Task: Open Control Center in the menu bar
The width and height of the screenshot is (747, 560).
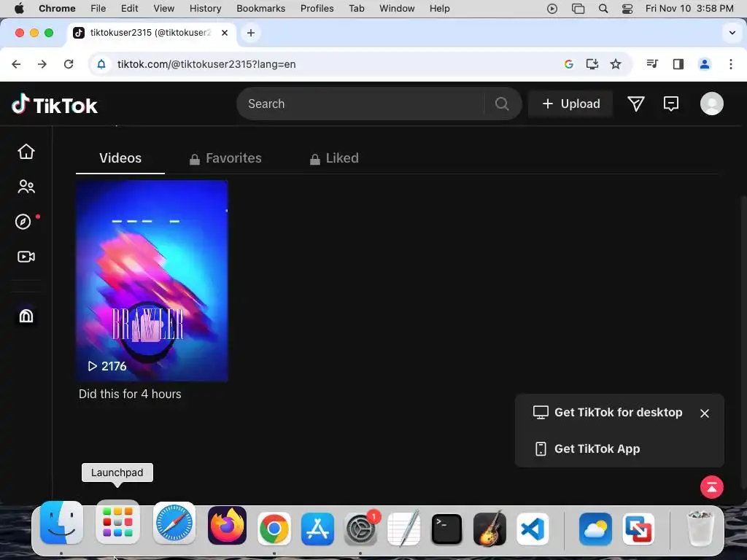Action: (x=627, y=9)
